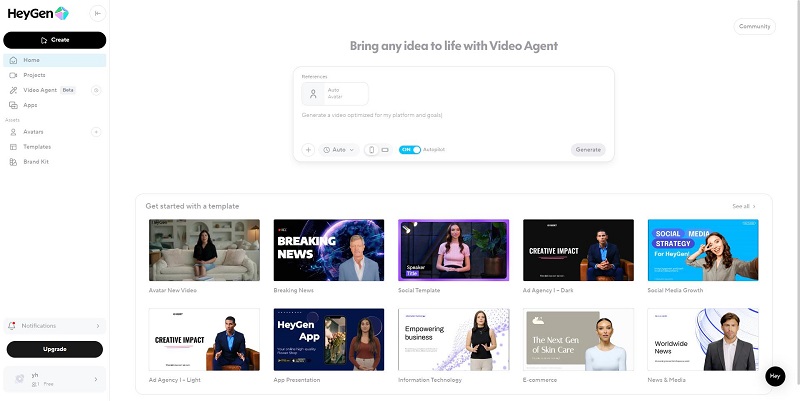Click See all templates link
800x401 pixels.
tap(744, 207)
